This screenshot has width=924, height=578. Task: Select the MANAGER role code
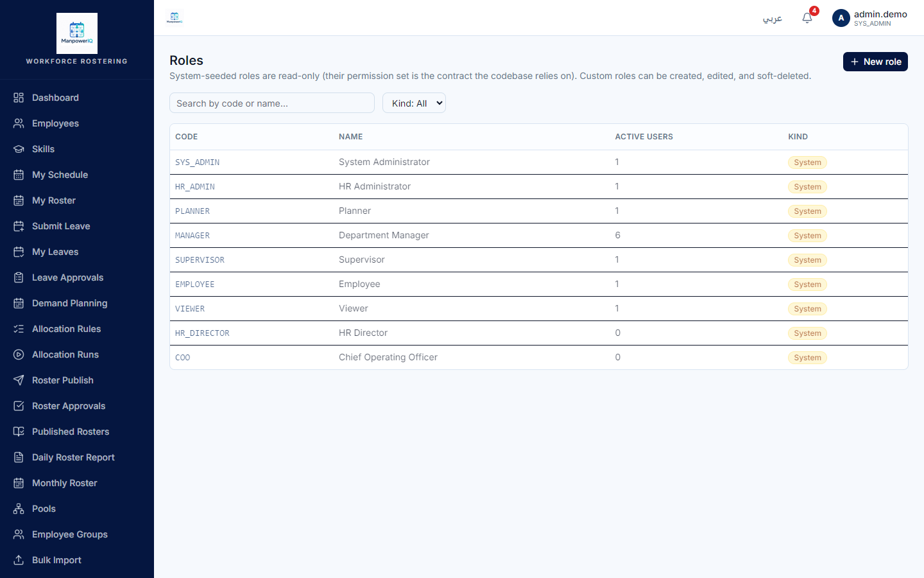(193, 236)
